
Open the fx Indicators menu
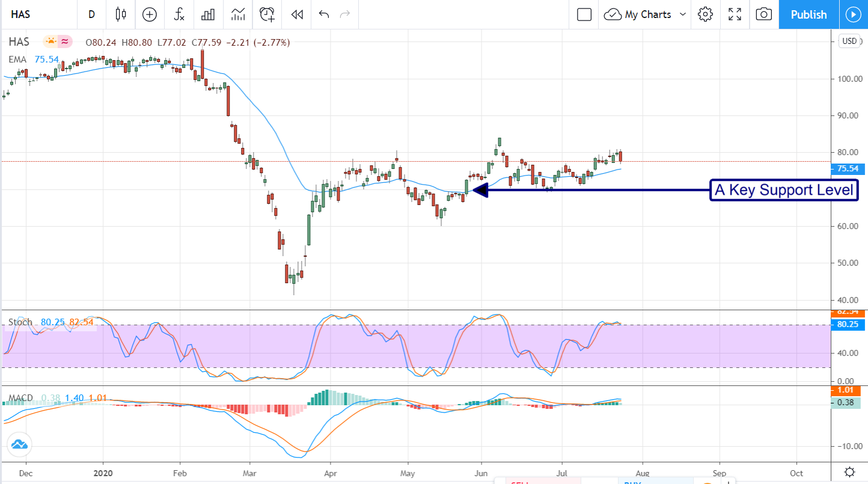[179, 14]
